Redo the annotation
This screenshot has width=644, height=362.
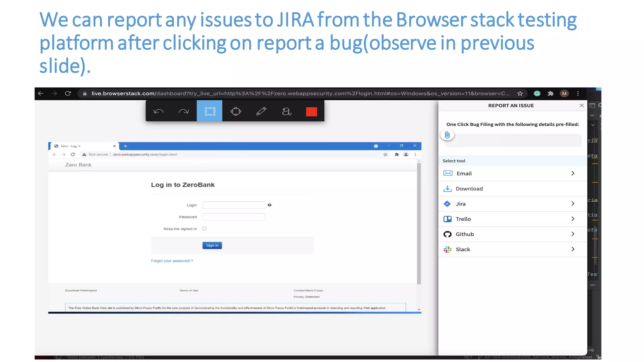pos(184,111)
